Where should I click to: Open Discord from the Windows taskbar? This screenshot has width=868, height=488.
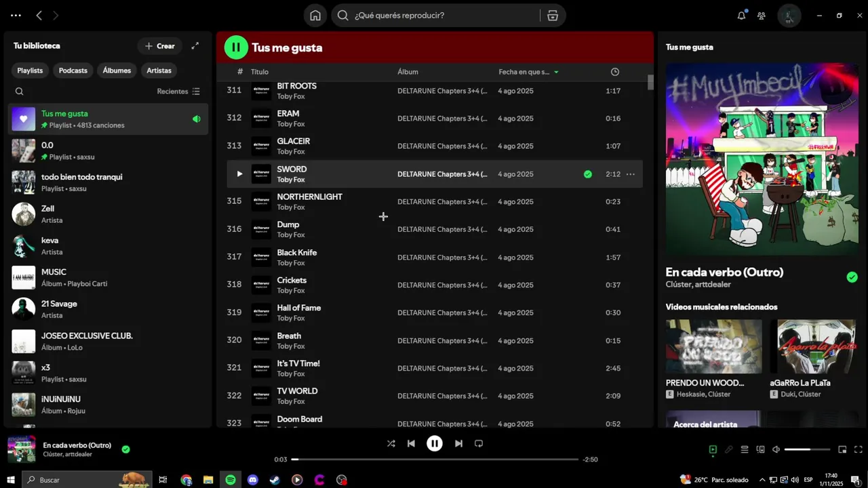click(252, 480)
